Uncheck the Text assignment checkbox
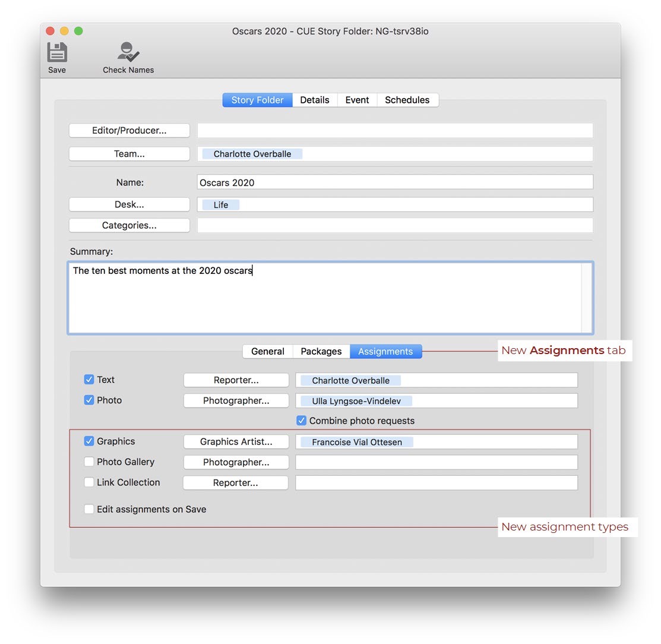 coord(89,380)
